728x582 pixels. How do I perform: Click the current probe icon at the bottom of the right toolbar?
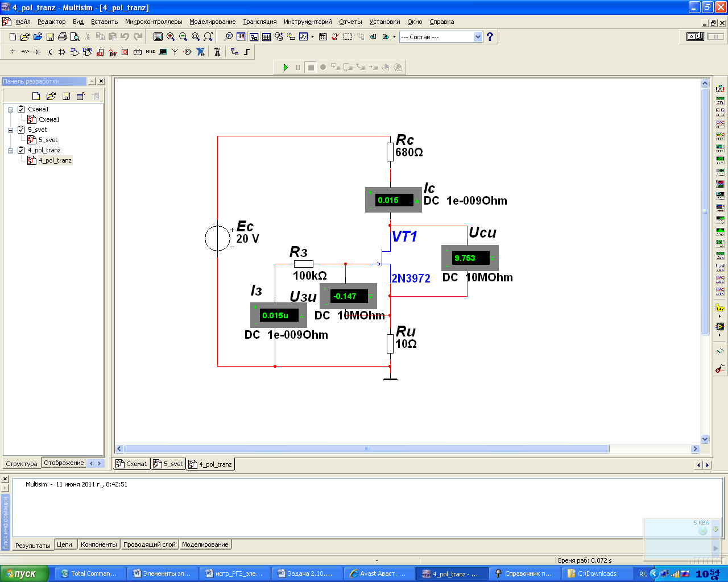pyautogui.click(x=720, y=368)
